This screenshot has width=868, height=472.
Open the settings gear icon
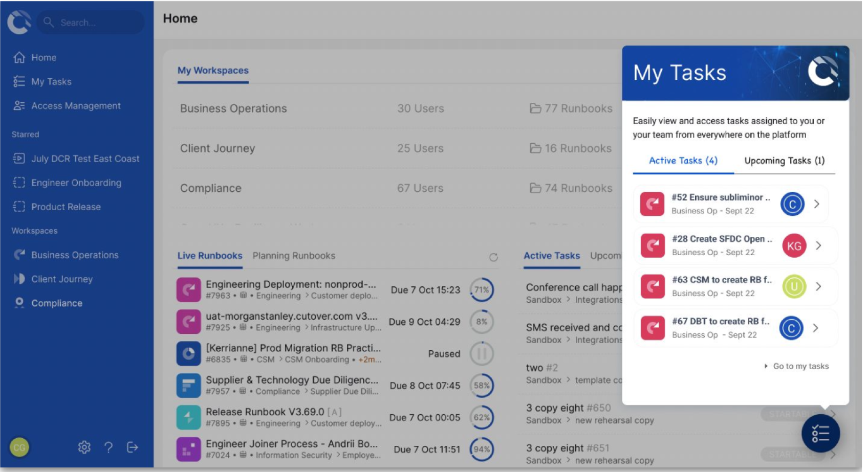pos(84,447)
